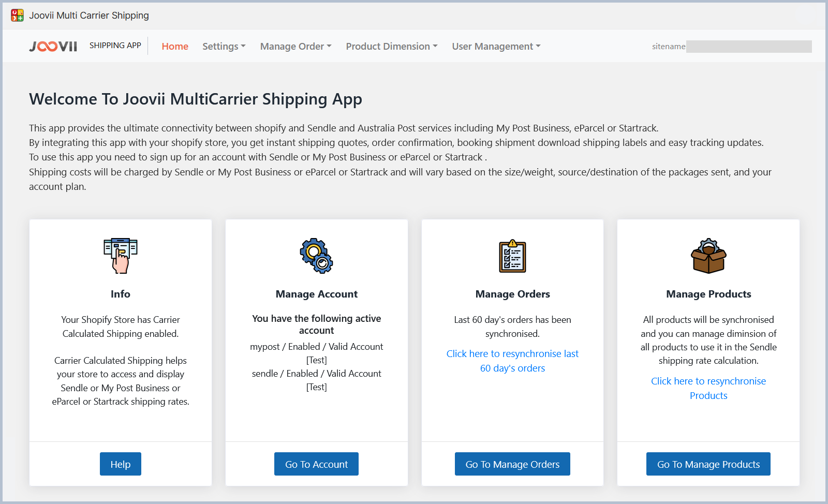Expand the Product Dimension dropdown

391,47
